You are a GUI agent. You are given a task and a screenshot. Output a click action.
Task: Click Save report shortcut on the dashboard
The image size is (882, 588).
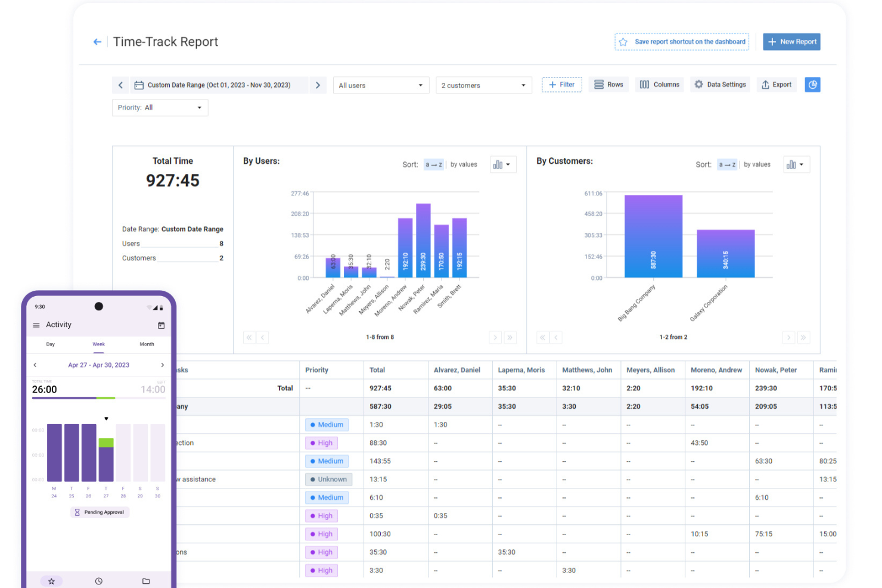(x=682, y=42)
